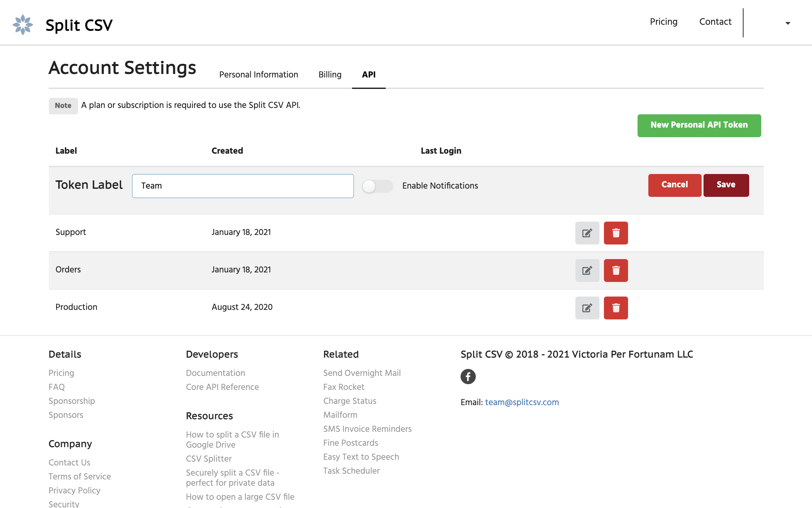Edit the Support token
Image resolution: width=812 pixels, height=508 pixels.
click(587, 233)
